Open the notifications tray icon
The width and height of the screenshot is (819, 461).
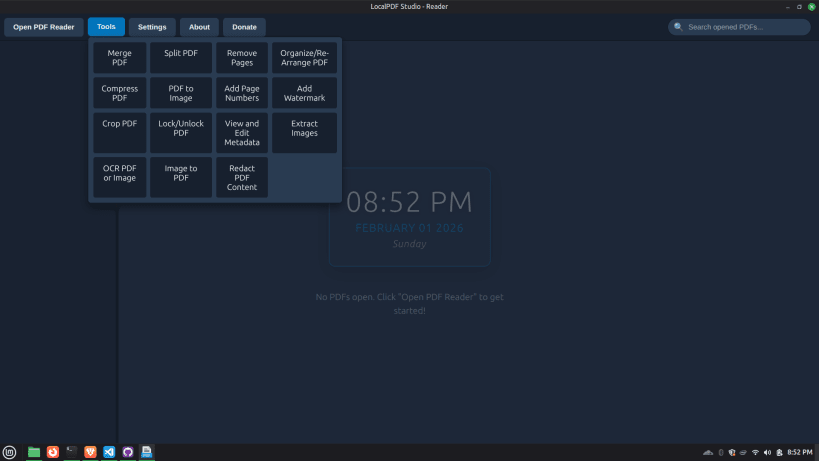pos(779,453)
